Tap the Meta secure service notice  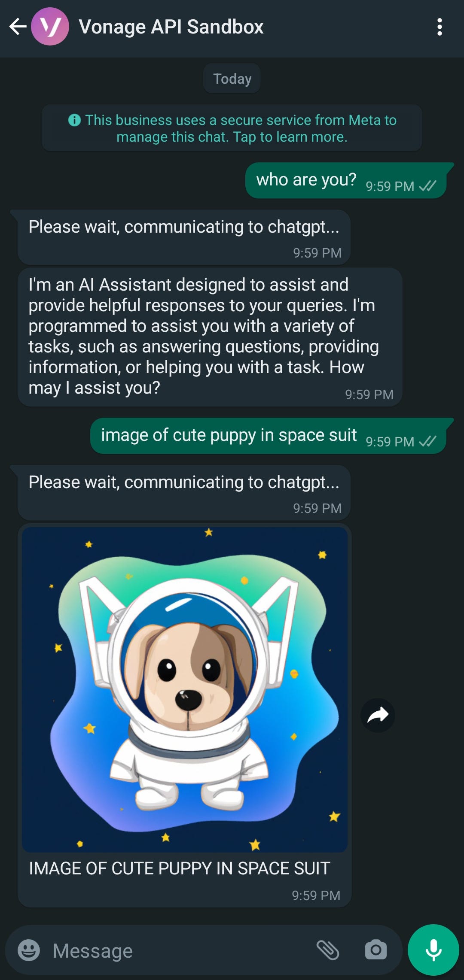232,128
